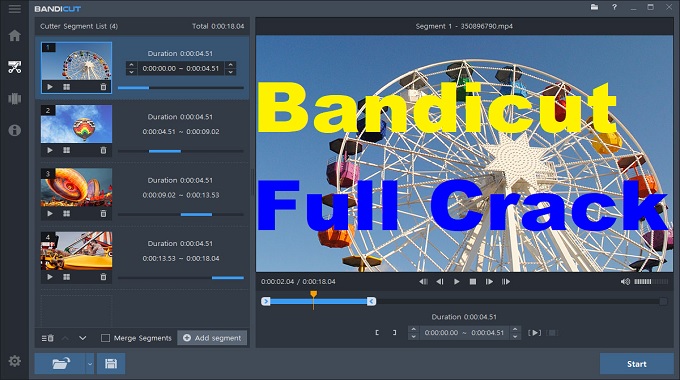Stop the preview playback
Viewport: 680px width, 380px height.
[x=473, y=282]
